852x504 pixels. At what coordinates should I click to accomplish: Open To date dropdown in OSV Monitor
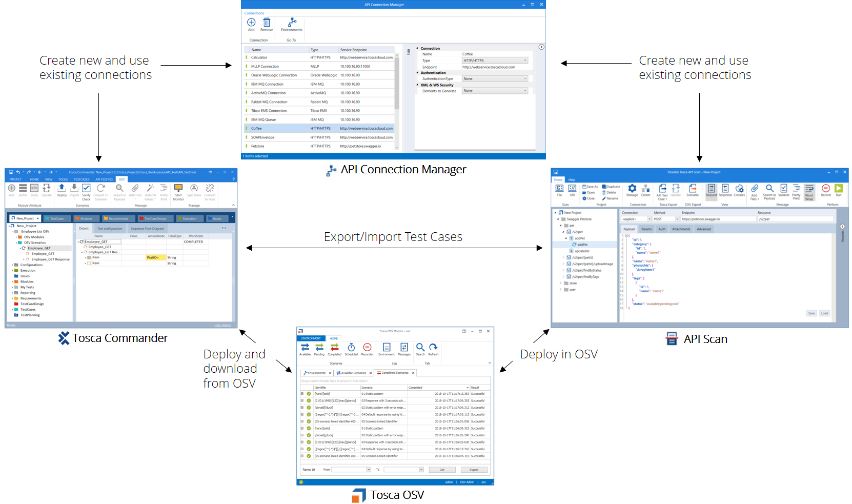[421, 470]
